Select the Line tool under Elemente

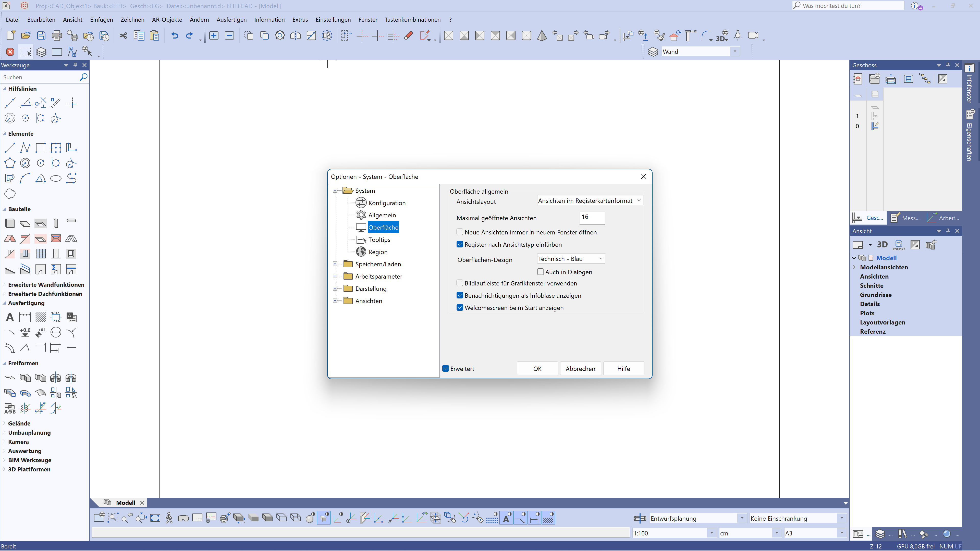(x=10, y=147)
